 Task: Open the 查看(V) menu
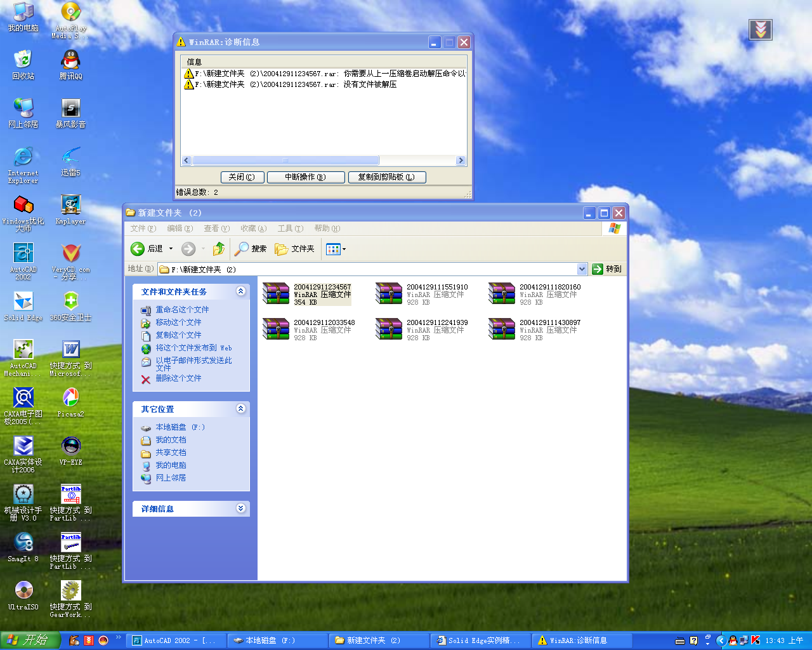click(216, 229)
